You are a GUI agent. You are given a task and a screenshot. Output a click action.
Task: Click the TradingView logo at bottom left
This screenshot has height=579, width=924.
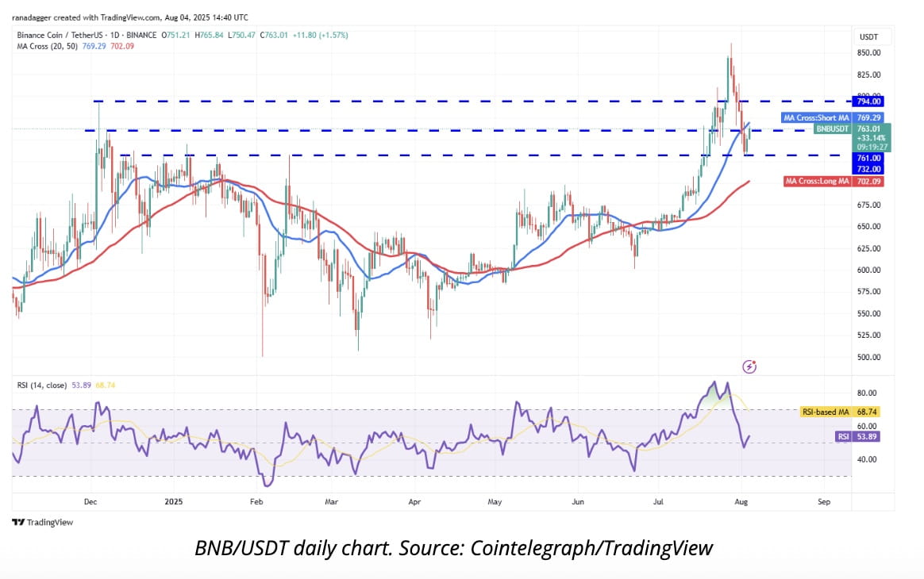tap(42, 523)
